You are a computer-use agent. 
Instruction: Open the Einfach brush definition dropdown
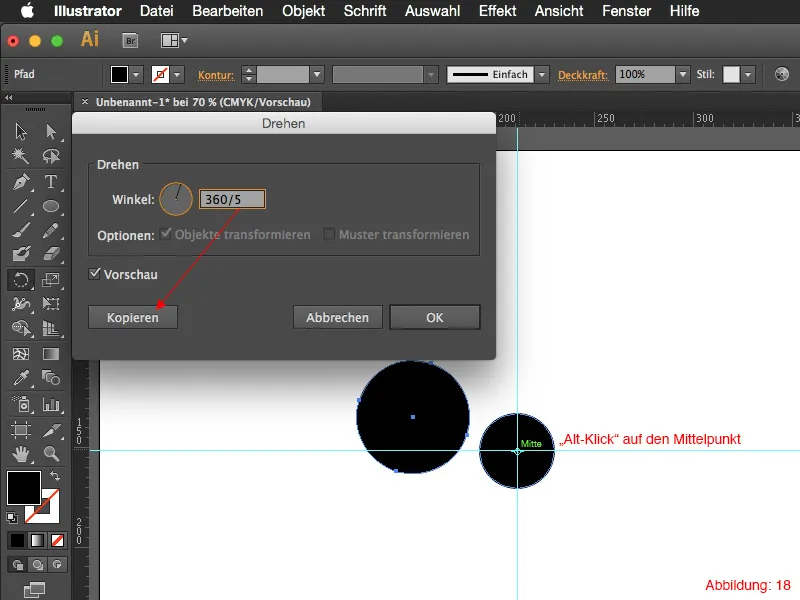pyautogui.click(x=542, y=74)
